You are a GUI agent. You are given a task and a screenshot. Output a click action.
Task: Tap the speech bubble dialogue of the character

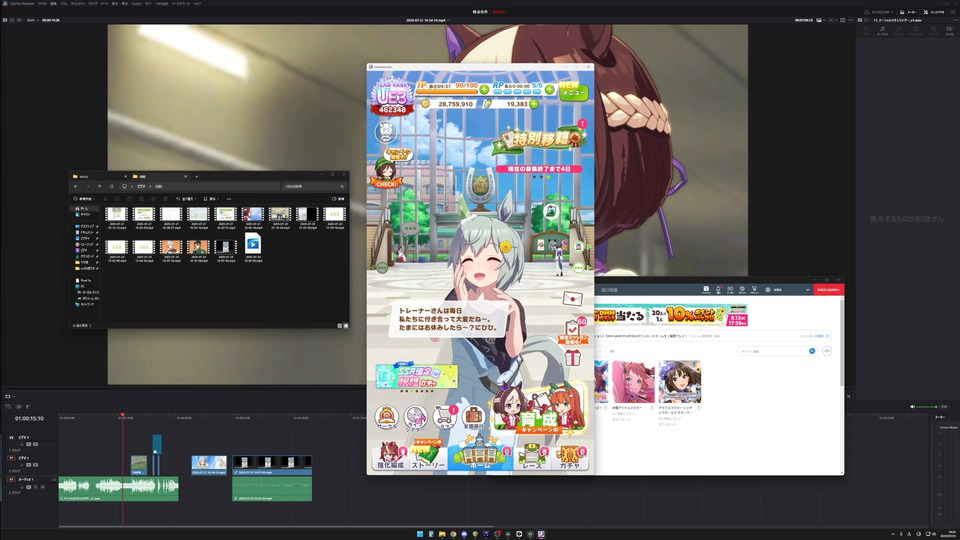449,319
